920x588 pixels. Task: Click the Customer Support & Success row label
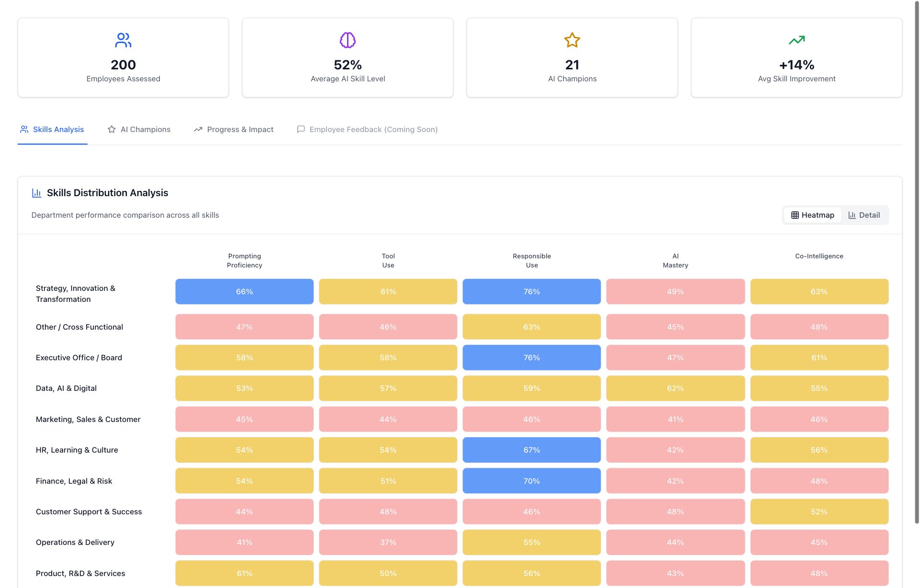[x=89, y=512]
